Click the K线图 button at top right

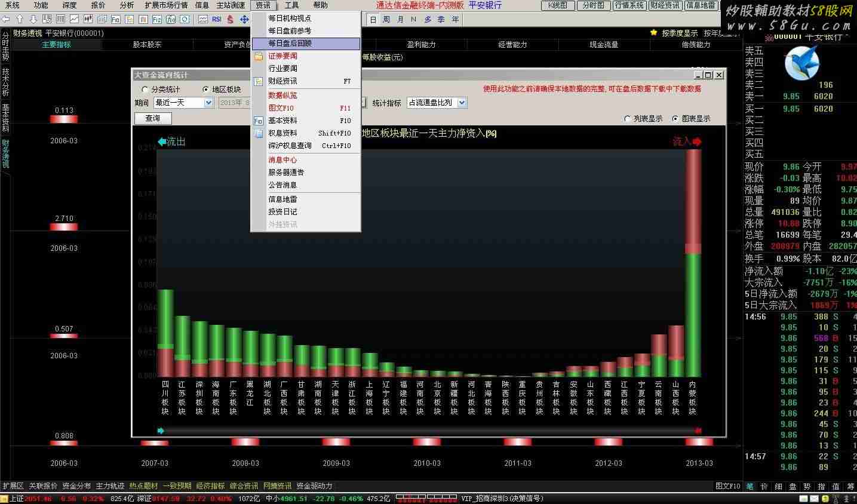[x=558, y=5]
